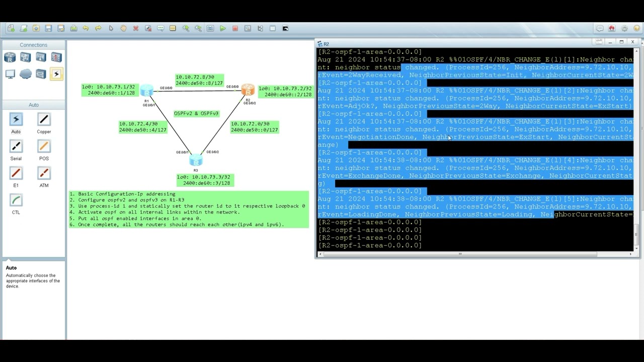Screen dimensions: 644x362
Task: Select the Firewall device category
Action: click(x=56, y=58)
